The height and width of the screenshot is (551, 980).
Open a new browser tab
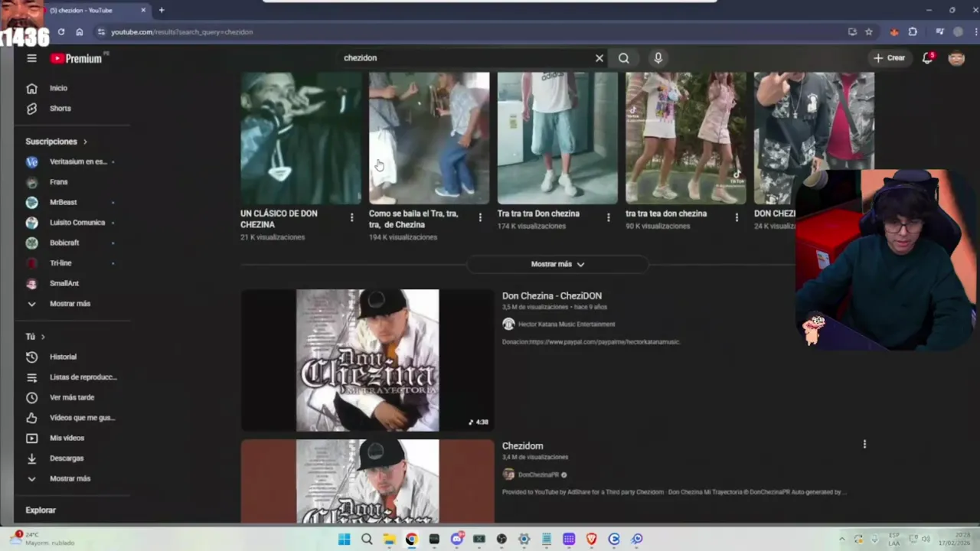162,11
